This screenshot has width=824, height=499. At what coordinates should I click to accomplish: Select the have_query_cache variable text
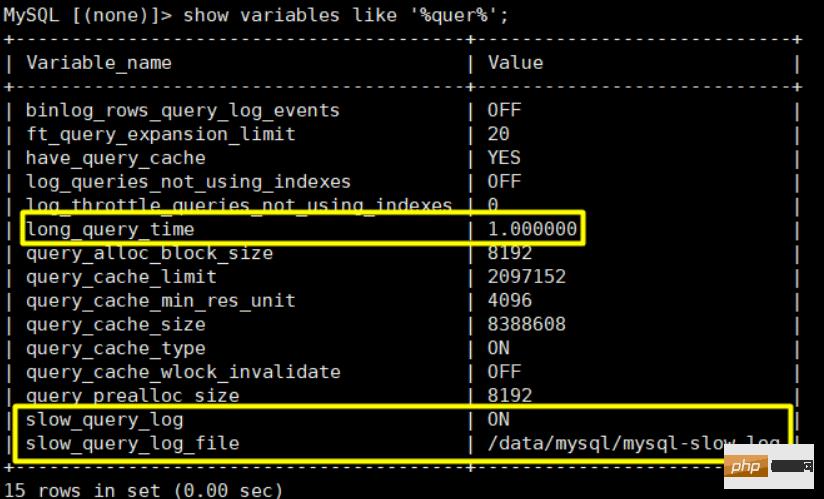pyautogui.click(x=116, y=158)
